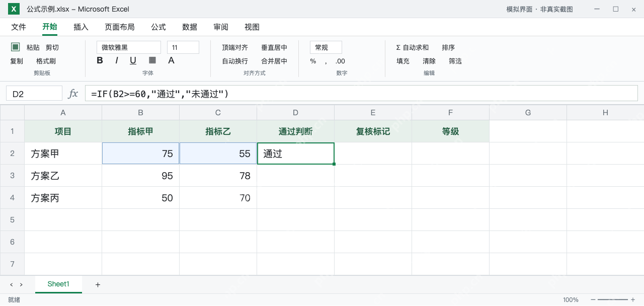This screenshot has width=644, height=306.
Task: Click 合并居中 merge button
Action: 274,61
